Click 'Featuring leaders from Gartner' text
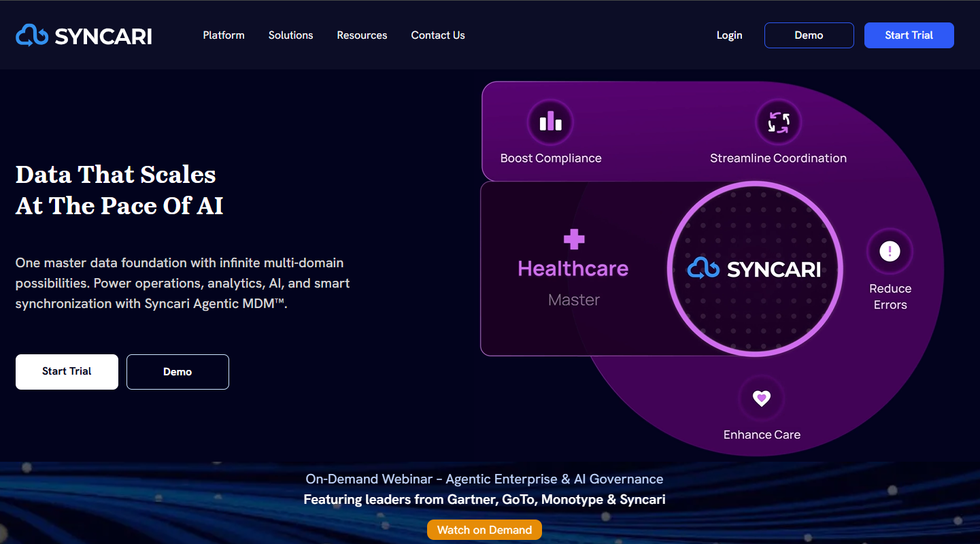 tap(484, 500)
